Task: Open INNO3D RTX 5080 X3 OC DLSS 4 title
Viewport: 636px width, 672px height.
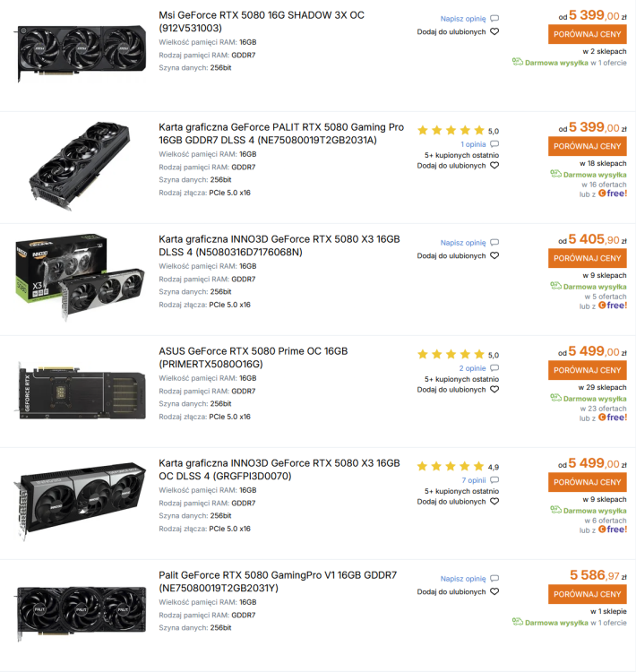Action: pos(279,470)
